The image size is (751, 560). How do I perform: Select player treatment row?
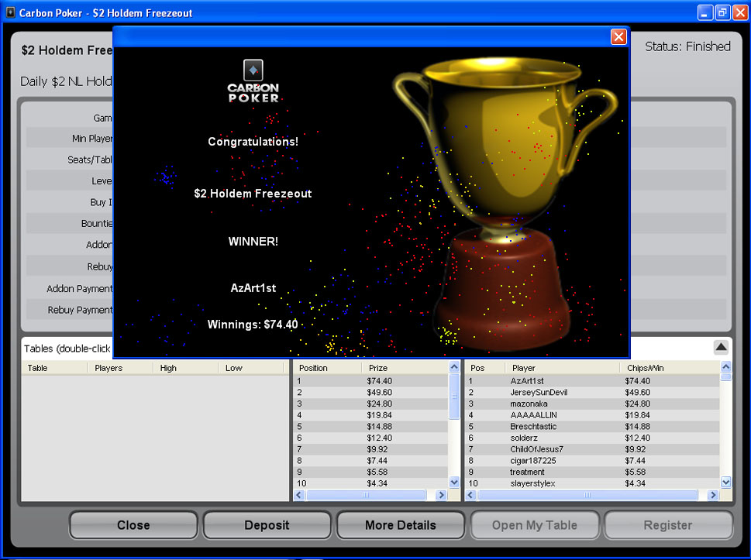(x=592, y=472)
